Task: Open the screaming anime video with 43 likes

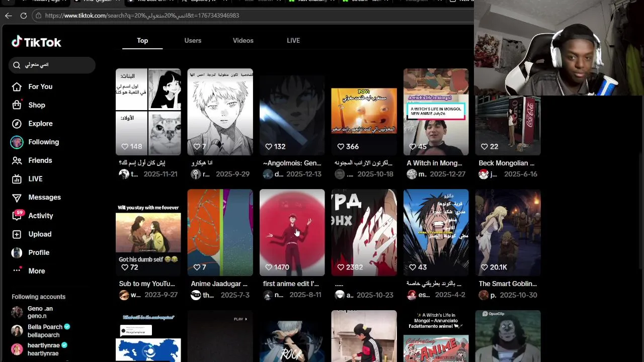Action: pos(436,232)
